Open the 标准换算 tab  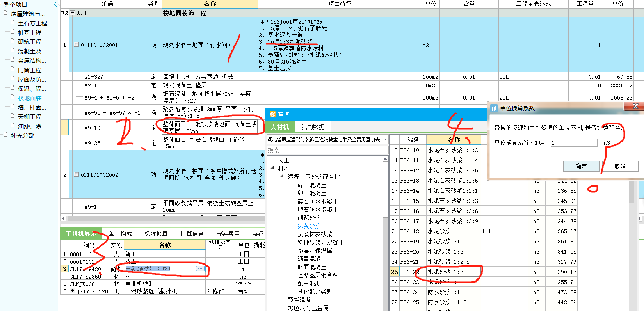[156, 234]
